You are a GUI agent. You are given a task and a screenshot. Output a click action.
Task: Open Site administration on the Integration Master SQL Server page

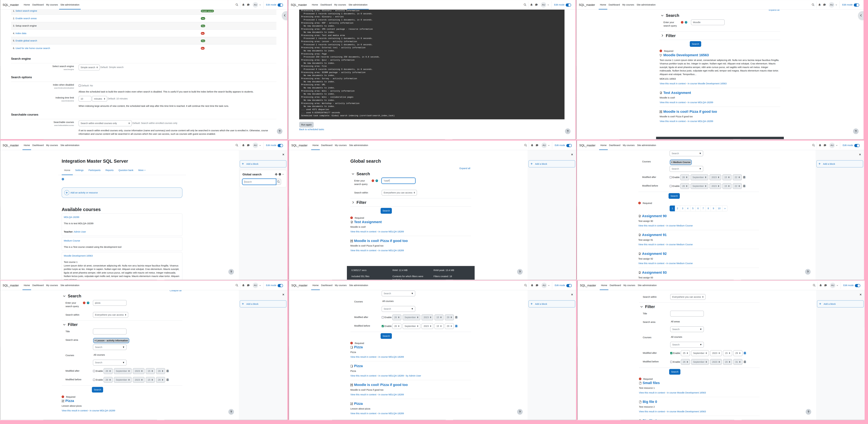click(x=70, y=145)
